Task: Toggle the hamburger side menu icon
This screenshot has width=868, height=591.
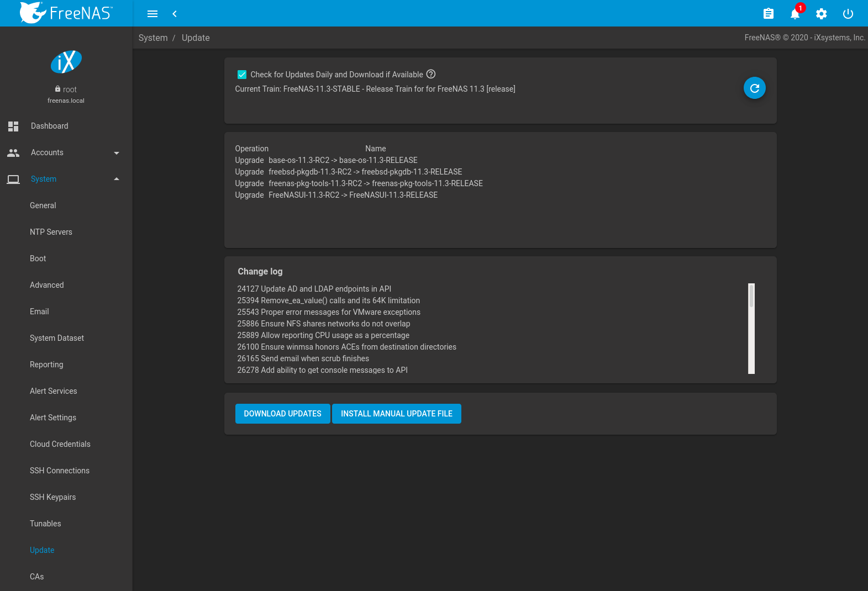Action: (152, 14)
